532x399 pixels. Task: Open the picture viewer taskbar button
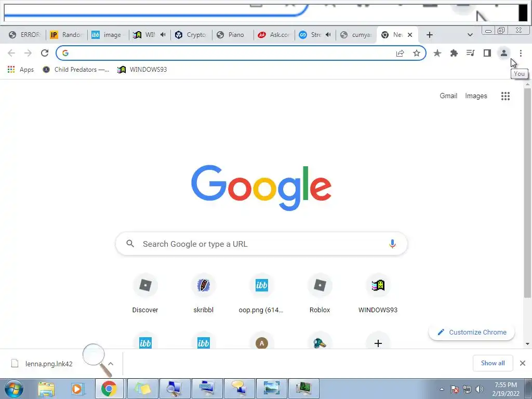tap(271, 389)
